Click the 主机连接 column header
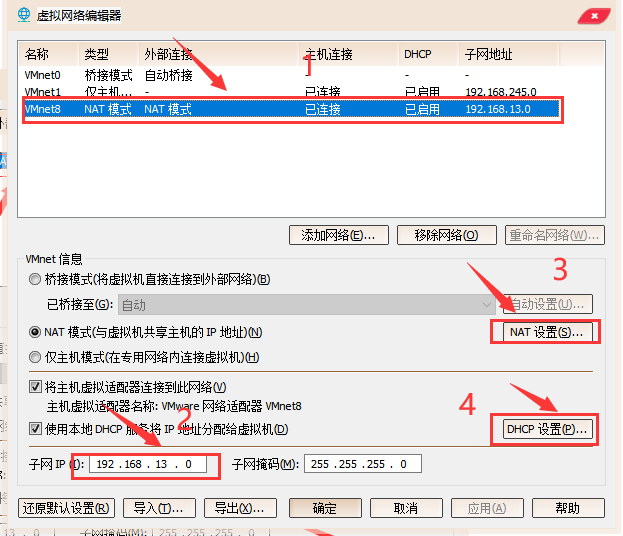This screenshot has width=623, height=536. (349, 54)
